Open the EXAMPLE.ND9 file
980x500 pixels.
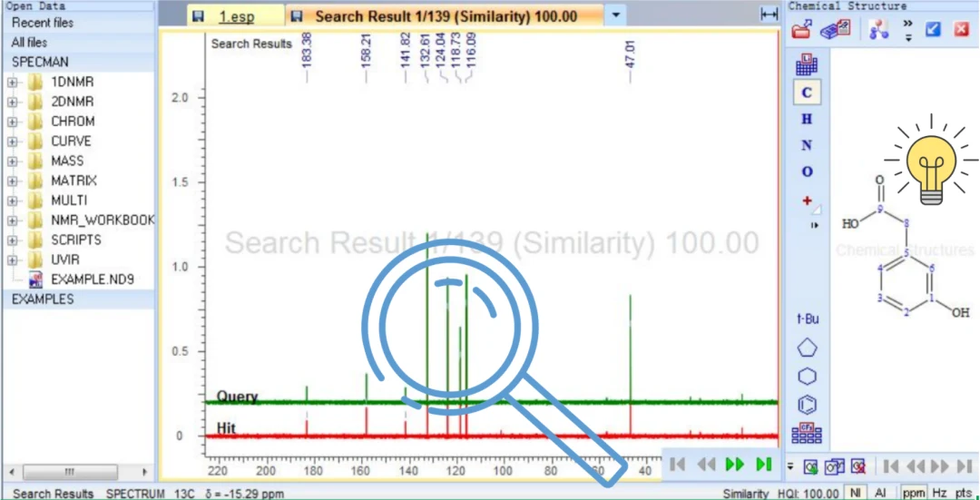tap(93, 279)
